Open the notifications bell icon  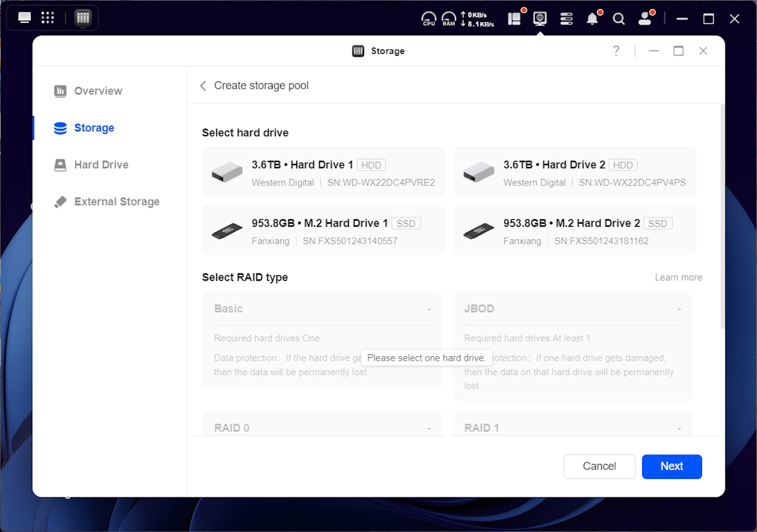pyautogui.click(x=592, y=19)
